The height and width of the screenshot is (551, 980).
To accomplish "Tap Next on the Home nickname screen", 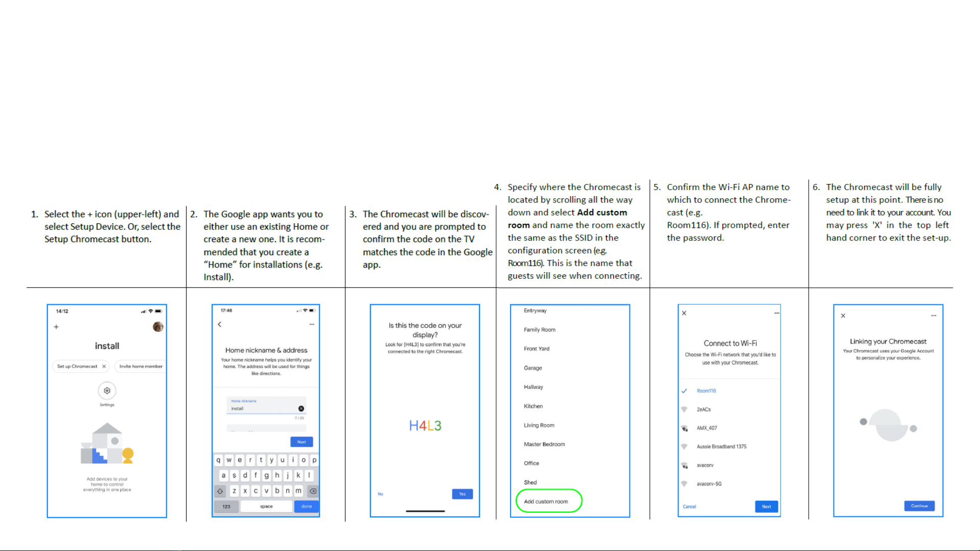I will coord(301,442).
